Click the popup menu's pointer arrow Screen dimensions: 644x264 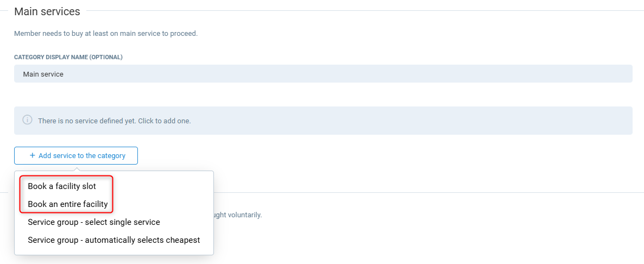point(76,168)
